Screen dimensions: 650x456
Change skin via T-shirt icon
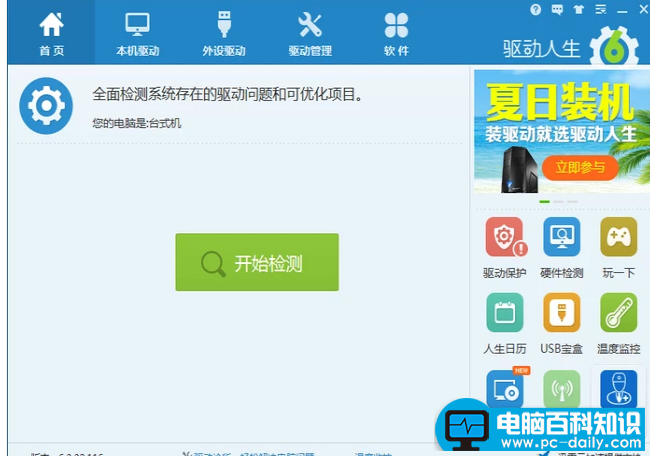tap(579, 9)
